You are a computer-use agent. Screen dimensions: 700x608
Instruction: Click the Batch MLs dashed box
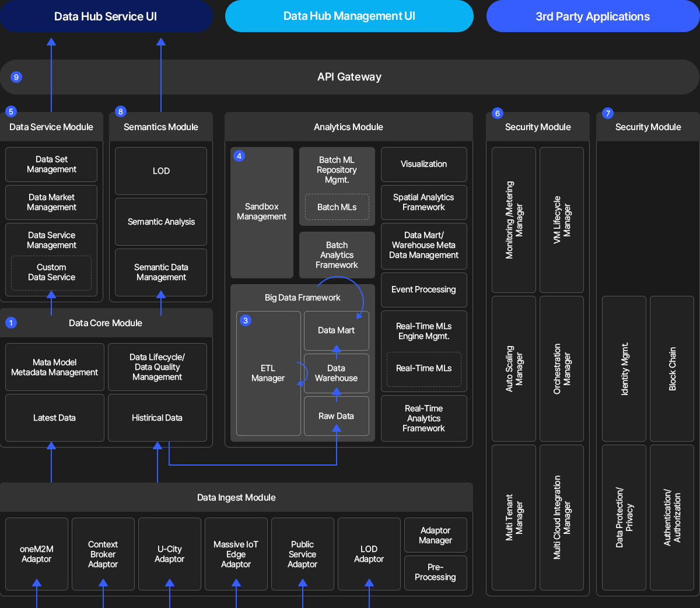(337, 207)
